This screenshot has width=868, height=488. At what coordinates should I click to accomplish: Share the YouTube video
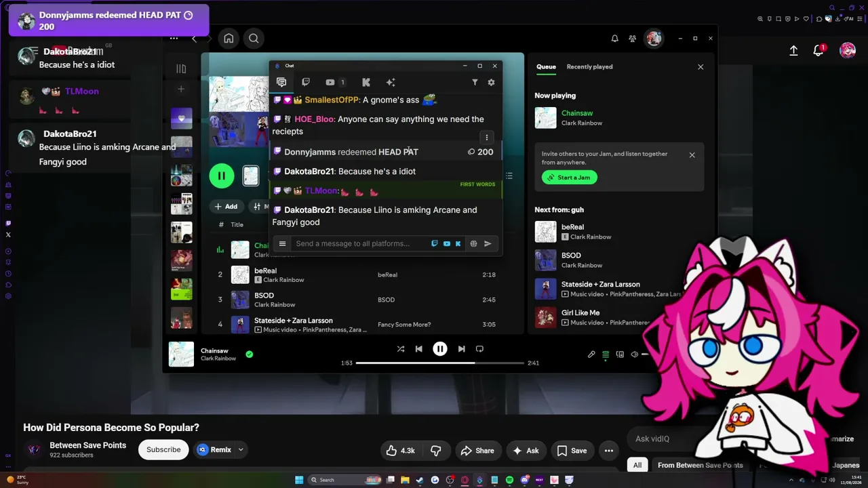[477, 451]
